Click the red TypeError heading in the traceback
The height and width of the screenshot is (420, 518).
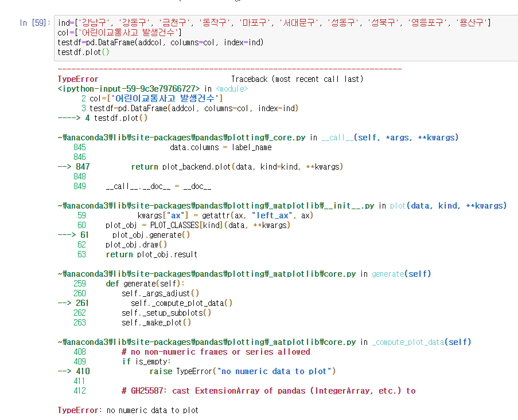78,79
